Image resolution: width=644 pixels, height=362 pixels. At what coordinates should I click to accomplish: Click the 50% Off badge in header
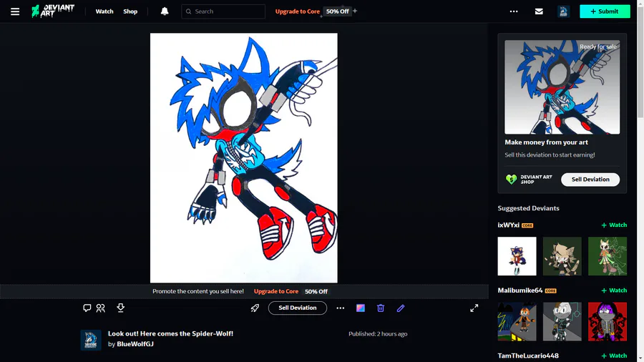coord(338,11)
